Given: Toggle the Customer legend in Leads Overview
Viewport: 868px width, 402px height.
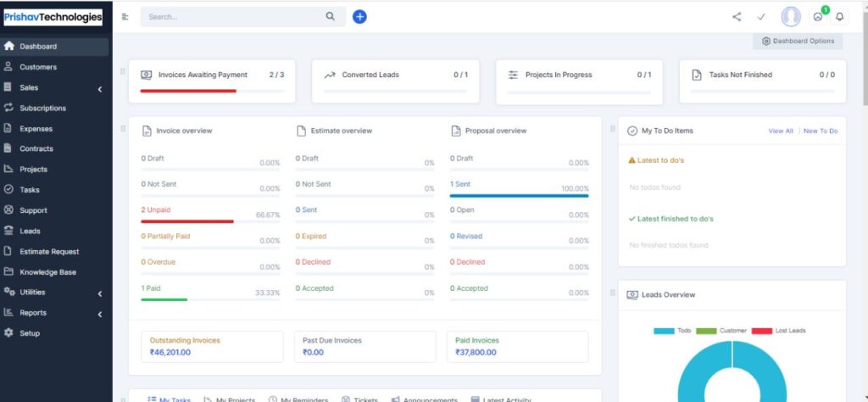Looking at the screenshot, I should (721, 331).
